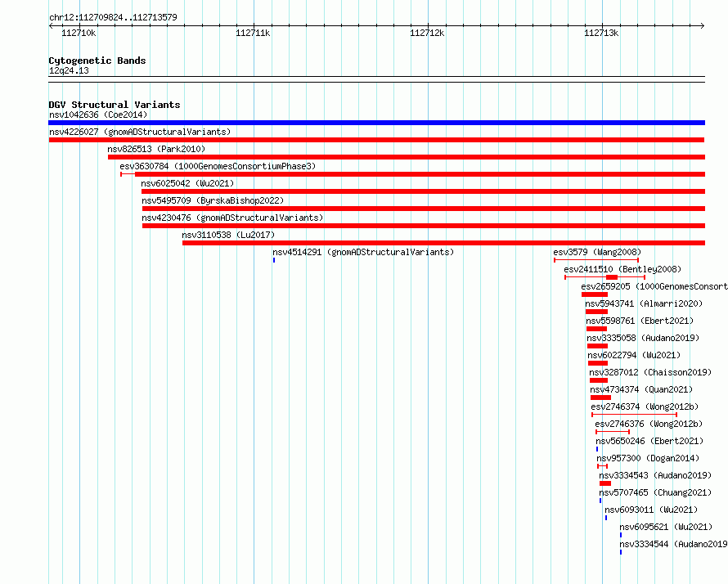Click the 12q24.13 band label

[x=69, y=70]
